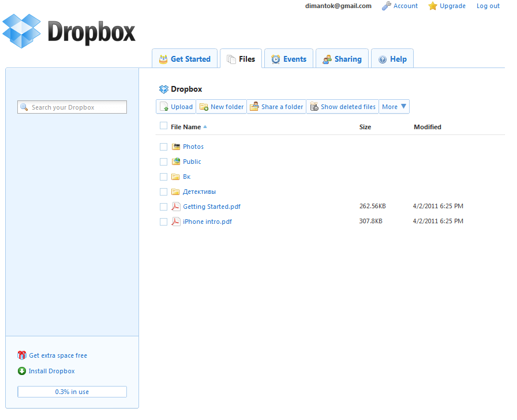Viewport: 517px width, 420px height.
Task: Click the Show deleted files icon
Action: click(x=314, y=107)
